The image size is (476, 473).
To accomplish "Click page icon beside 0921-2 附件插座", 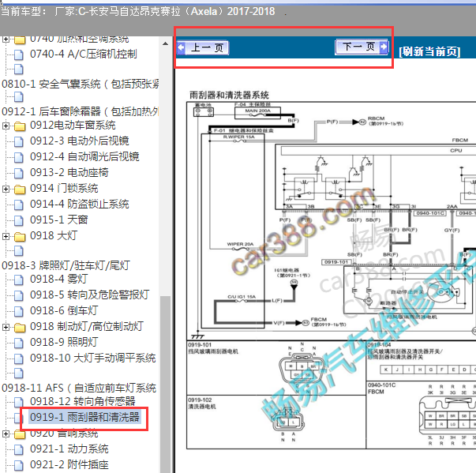I will click(19, 465).
